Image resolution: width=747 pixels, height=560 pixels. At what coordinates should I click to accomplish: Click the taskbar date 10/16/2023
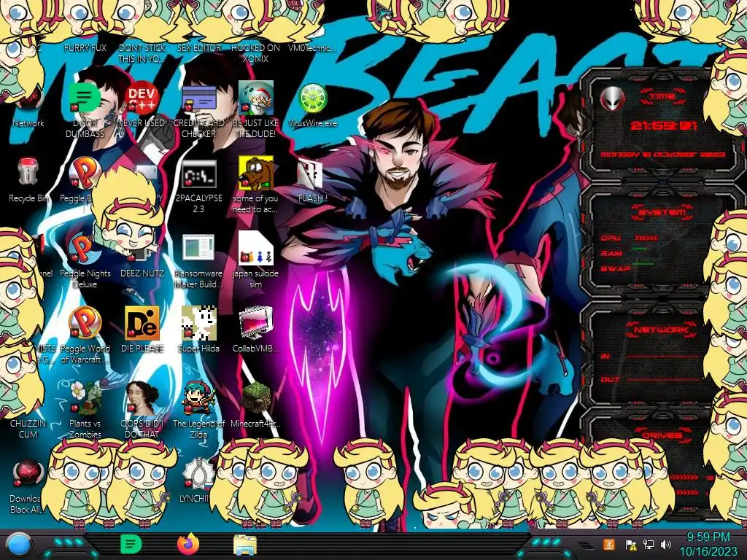click(x=708, y=551)
